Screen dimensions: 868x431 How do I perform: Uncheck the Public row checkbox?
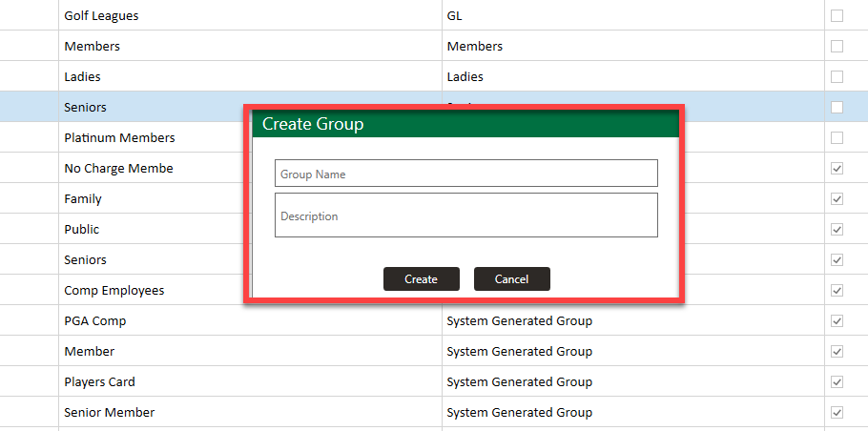837,230
